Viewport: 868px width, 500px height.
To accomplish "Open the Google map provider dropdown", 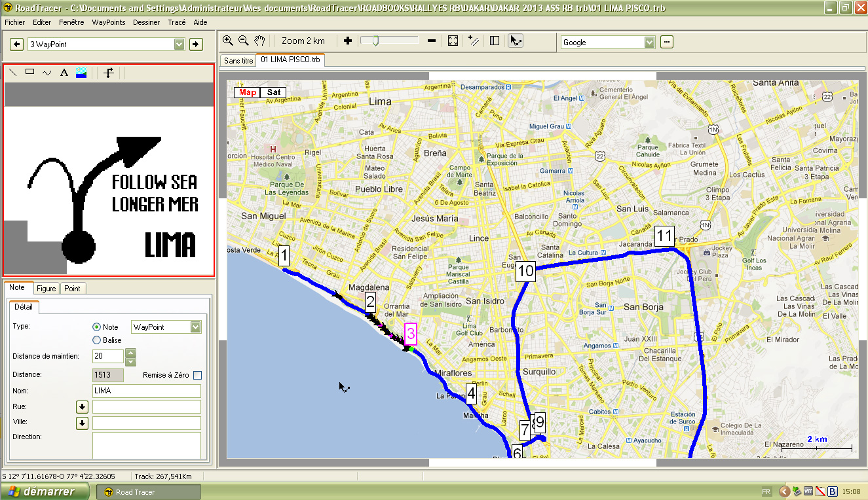I will point(649,43).
